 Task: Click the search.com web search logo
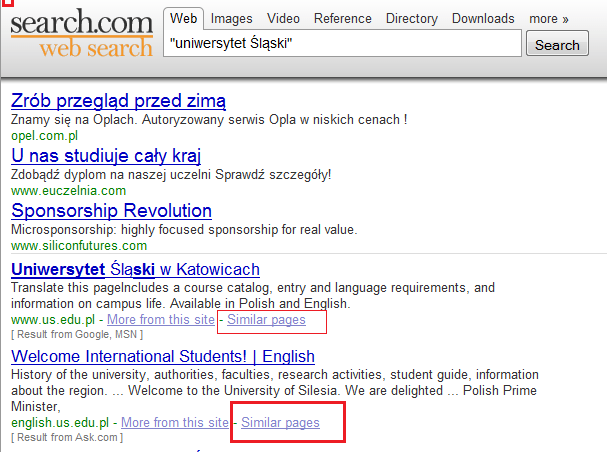(x=82, y=34)
